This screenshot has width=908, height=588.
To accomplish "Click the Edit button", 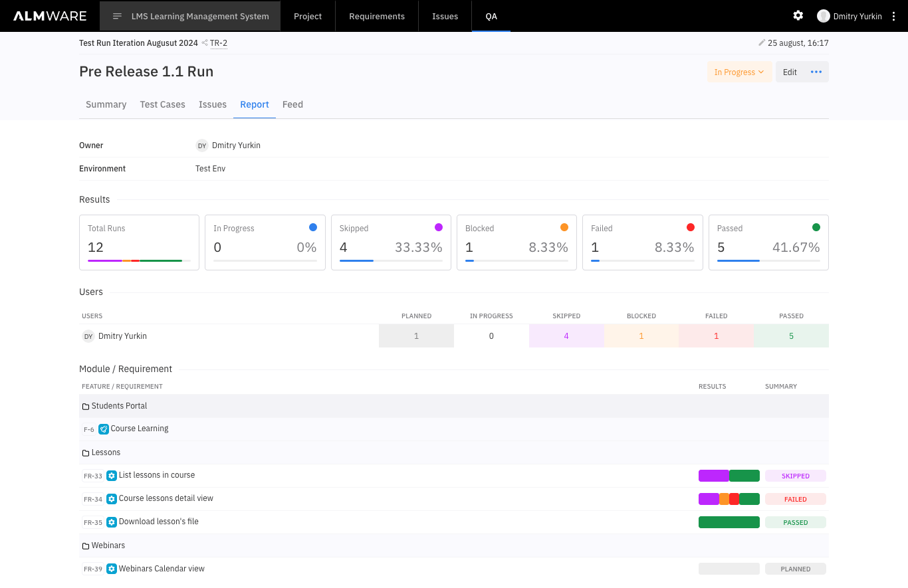I will click(x=790, y=72).
